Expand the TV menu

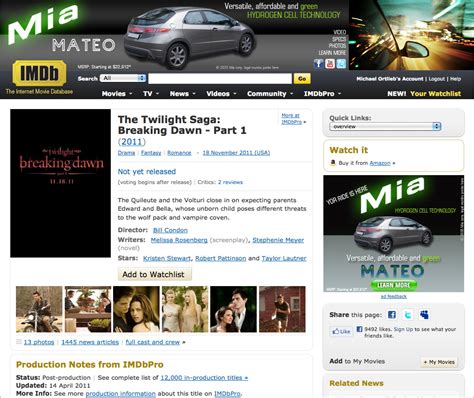coord(151,94)
